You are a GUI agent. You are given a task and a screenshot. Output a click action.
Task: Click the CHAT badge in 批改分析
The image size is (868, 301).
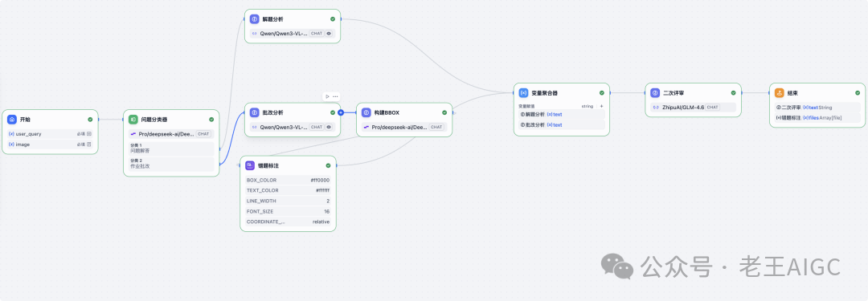click(x=316, y=127)
